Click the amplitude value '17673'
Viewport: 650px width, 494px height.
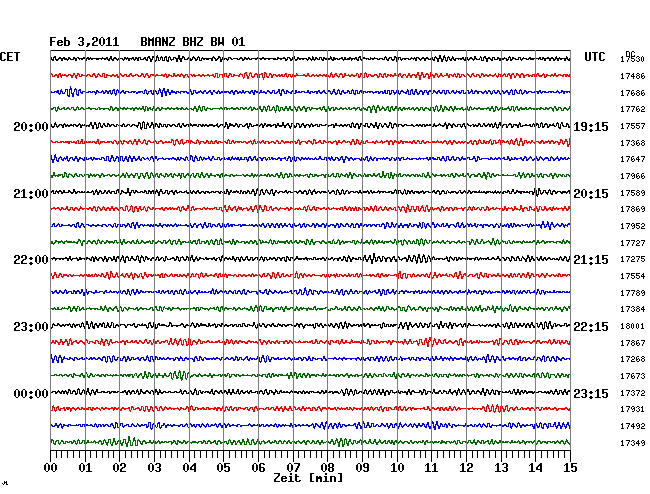point(633,376)
